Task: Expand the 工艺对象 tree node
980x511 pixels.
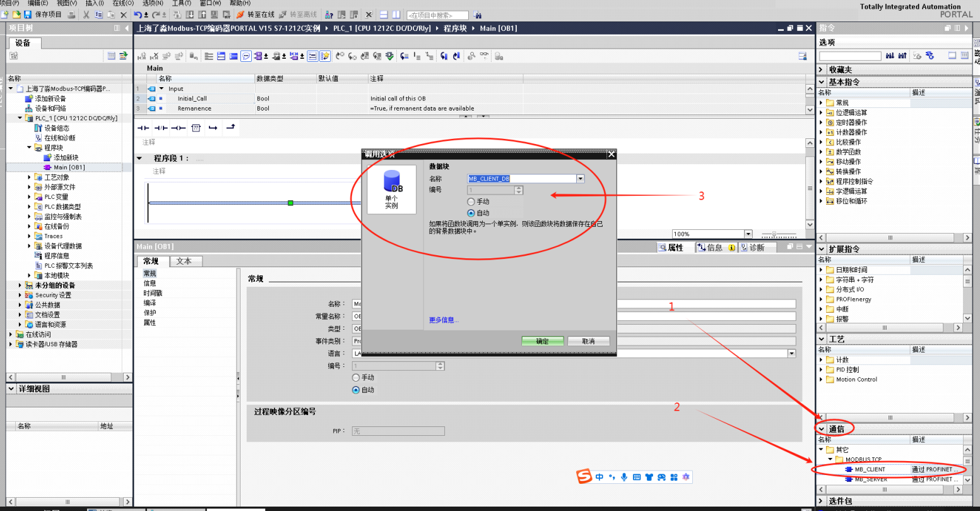Action: [29, 177]
